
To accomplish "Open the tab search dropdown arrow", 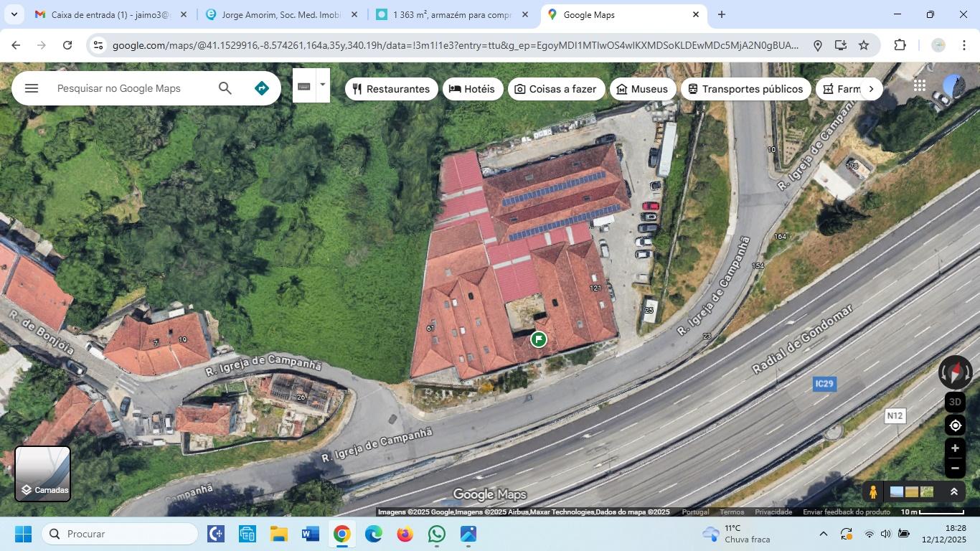I will (x=14, y=14).
